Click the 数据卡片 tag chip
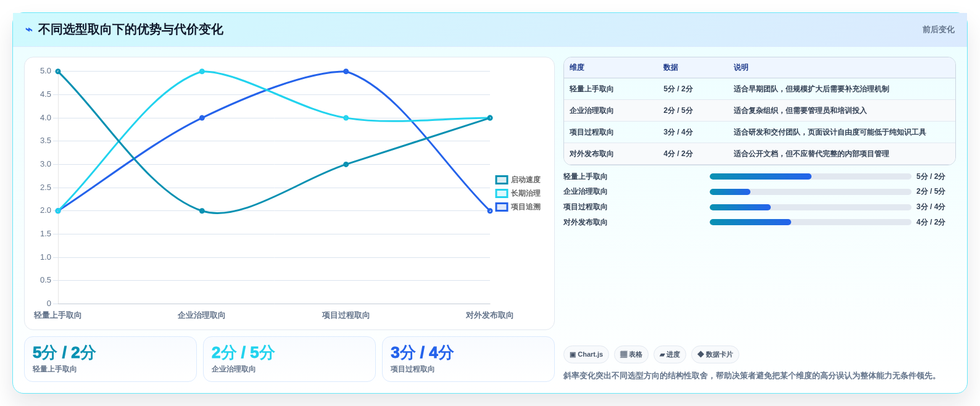 pyautogui.click(x=715, y=355)
